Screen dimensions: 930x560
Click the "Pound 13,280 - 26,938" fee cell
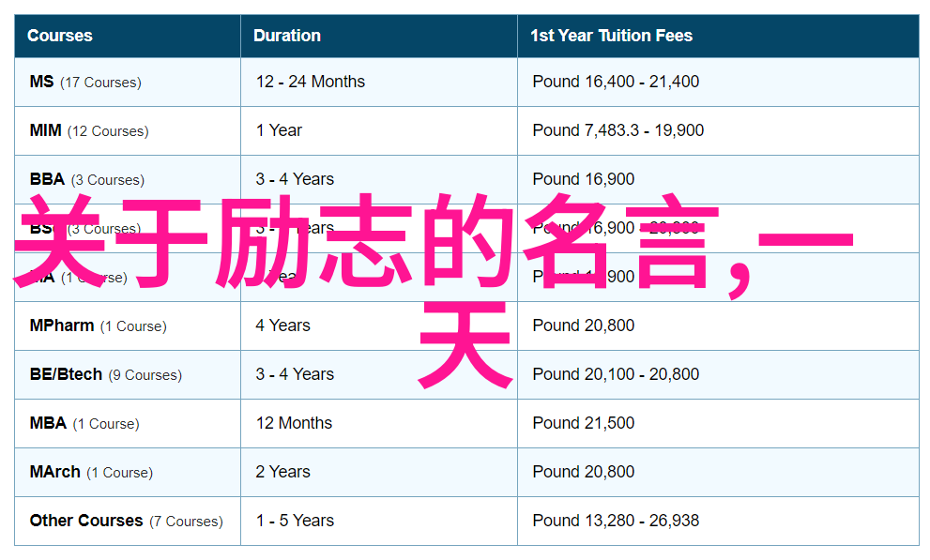pos(718,521)
